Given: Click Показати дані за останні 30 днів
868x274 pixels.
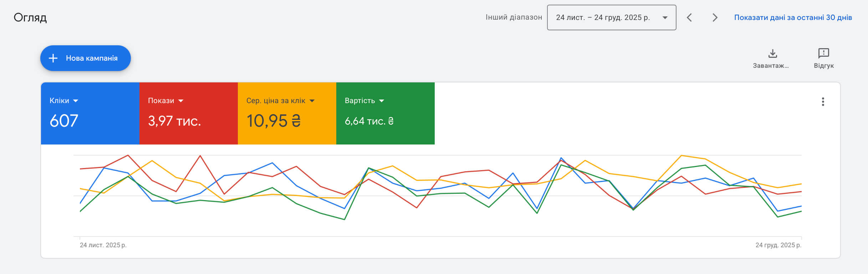Looking at the screenshot, I should 793,17.
